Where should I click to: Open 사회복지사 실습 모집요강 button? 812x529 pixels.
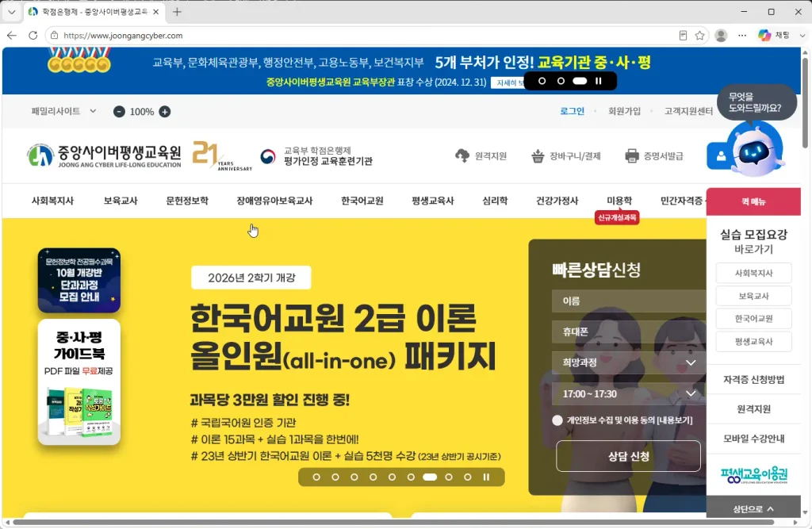point(753,273)
